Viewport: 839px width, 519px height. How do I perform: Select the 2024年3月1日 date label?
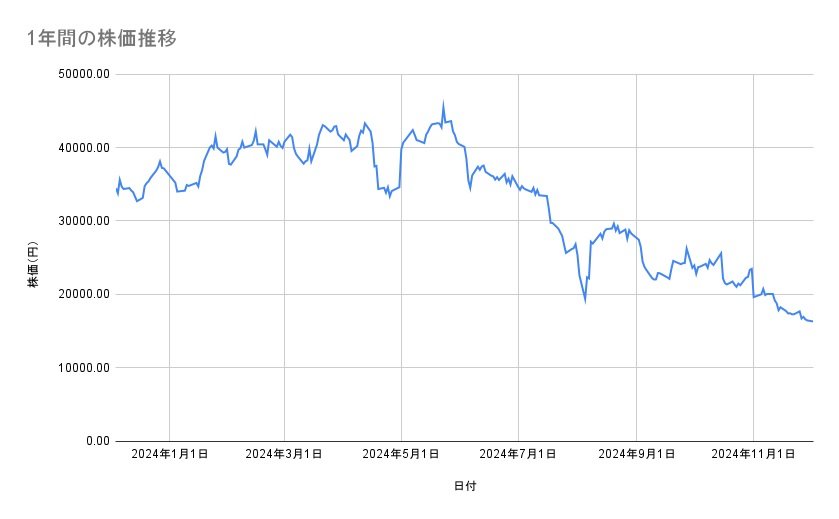tap(286, 454)
